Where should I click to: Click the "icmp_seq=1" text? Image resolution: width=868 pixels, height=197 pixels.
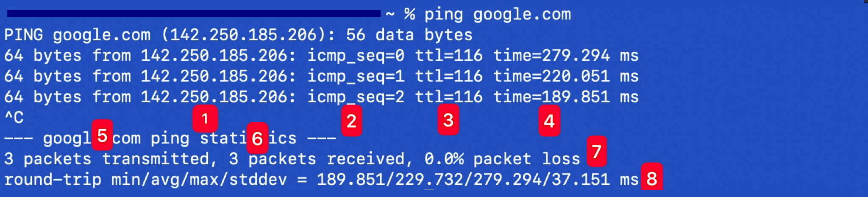coord(356,76)
